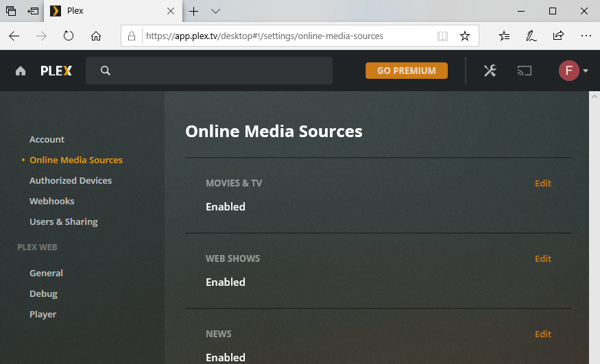
Task: Click the cast to device icon
Action: pos(525,71)
